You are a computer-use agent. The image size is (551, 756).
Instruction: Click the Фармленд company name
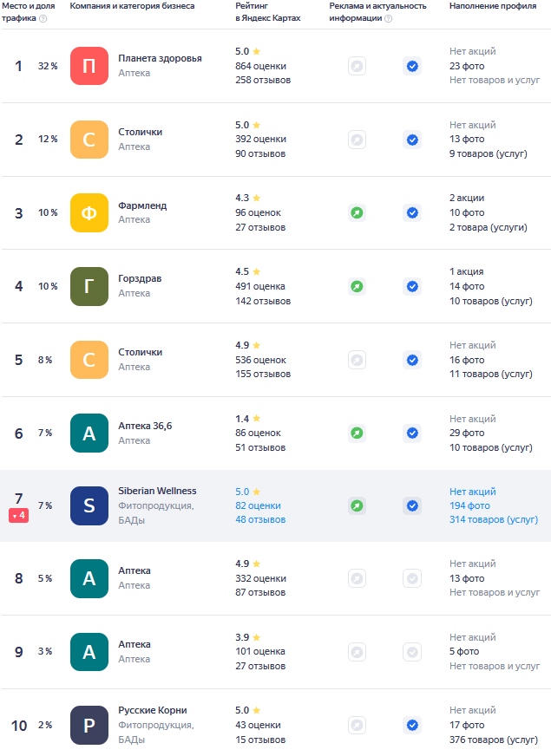142,205
